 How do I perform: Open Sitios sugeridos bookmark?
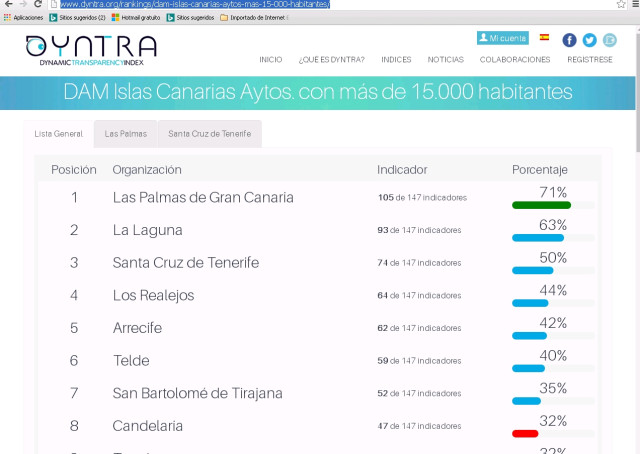(x=191, y=18)
